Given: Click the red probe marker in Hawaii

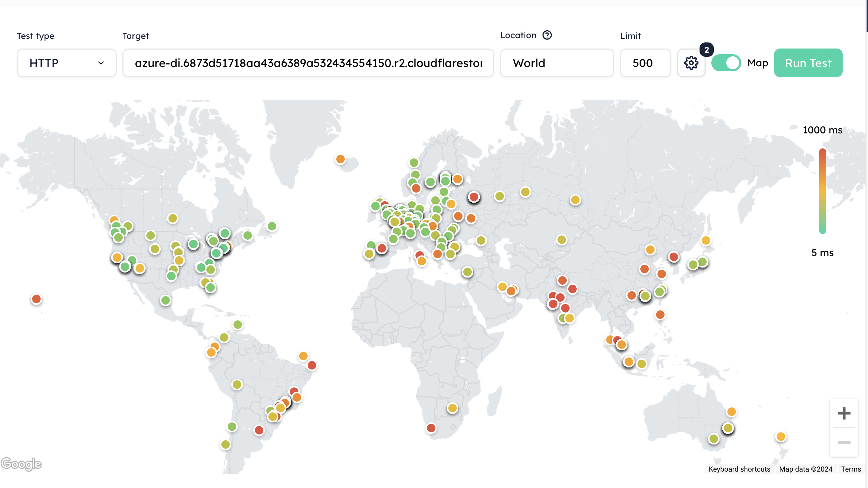Looking at the screenshot, I should [36, 299].
